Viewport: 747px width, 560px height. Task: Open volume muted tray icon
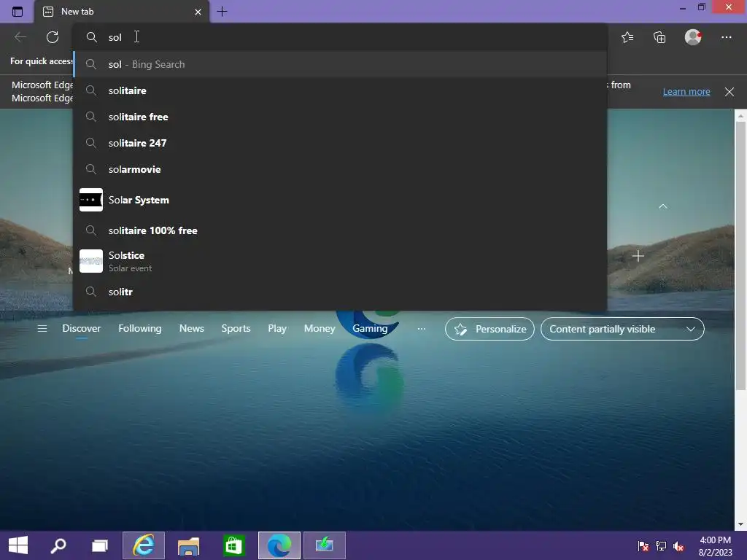678,546
